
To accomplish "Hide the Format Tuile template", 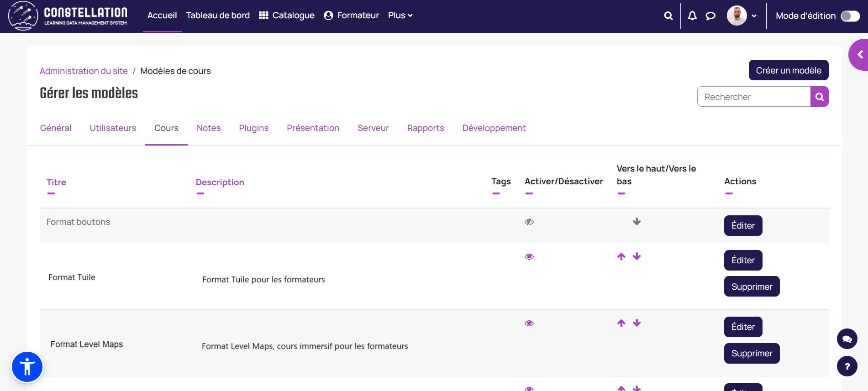I will [529, 256].
